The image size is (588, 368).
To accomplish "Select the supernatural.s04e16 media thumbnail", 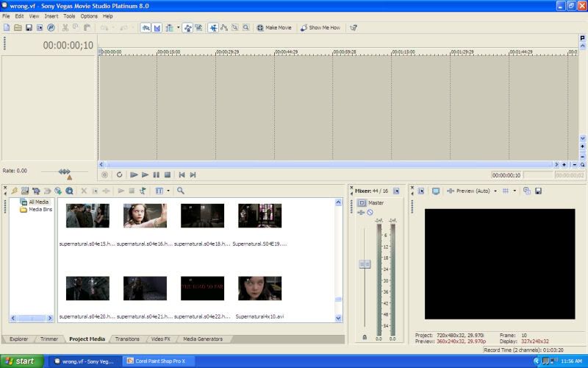I will 145,216.
